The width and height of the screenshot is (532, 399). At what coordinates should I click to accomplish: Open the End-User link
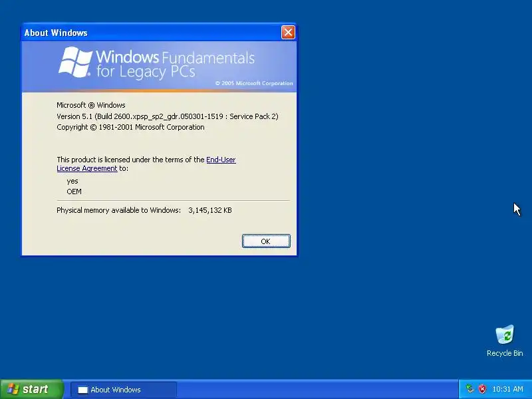point(221,160)
